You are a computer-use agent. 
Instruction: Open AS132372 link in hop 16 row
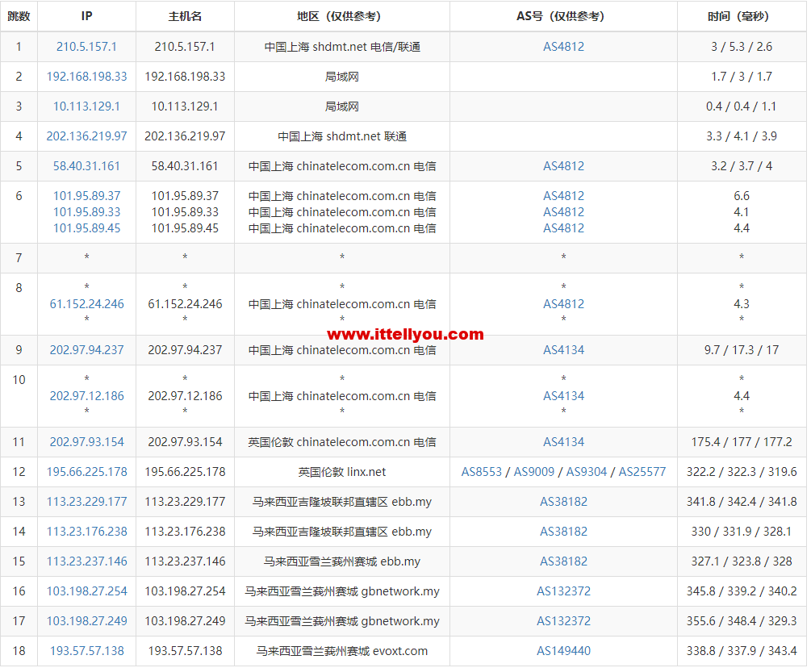coord(563,591)
